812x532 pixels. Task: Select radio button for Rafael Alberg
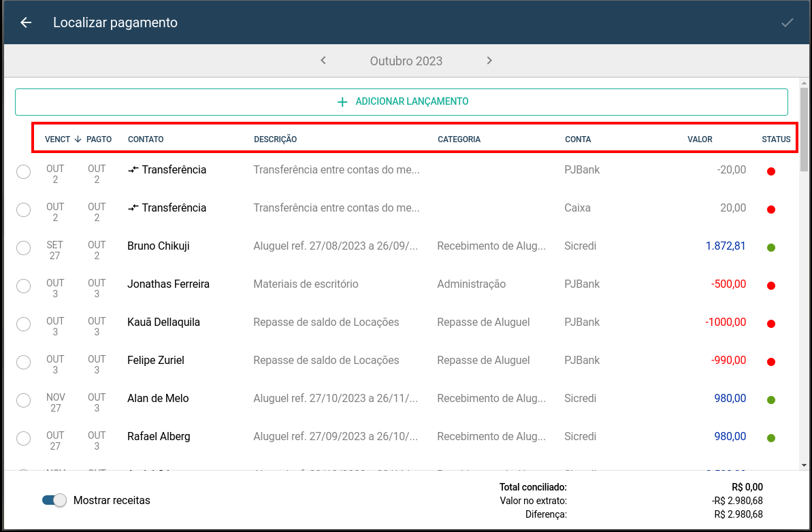coord(23,438)
